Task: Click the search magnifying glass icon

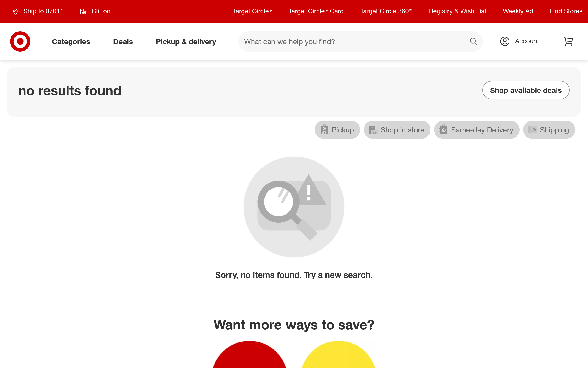Action: pyautogui.click(x=473, y=41)
